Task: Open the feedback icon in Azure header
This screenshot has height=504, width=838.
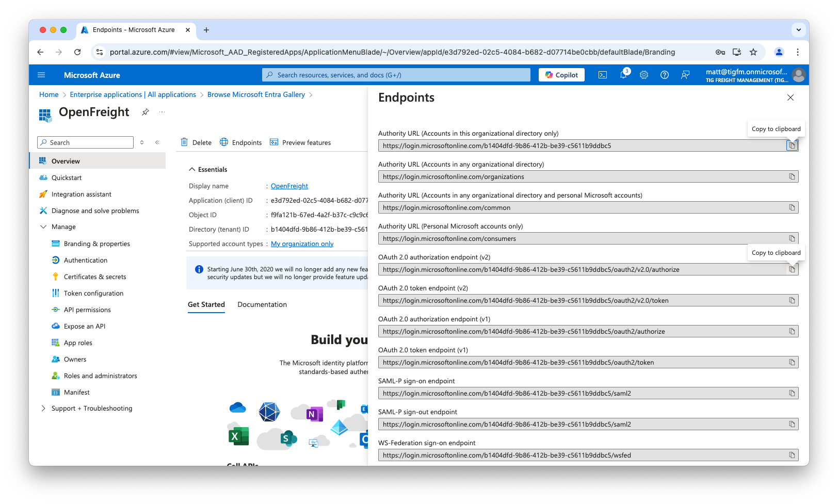Action: pyautogui.click(x=685, y=75)
